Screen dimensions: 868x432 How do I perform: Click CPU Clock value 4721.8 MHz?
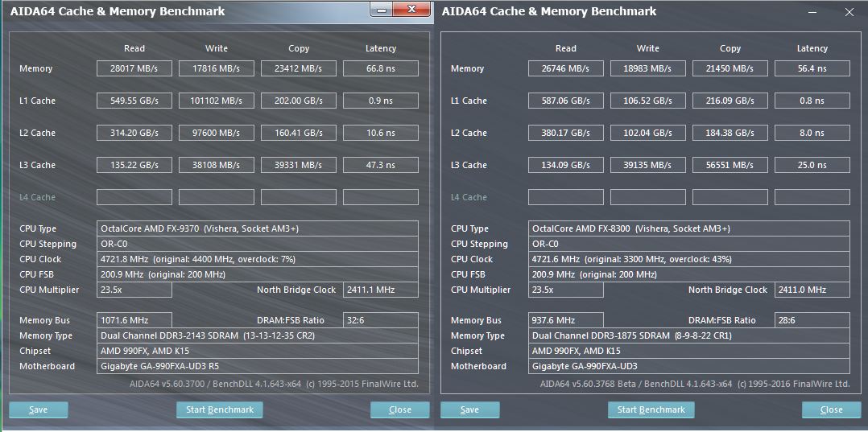tap(258, 259)
